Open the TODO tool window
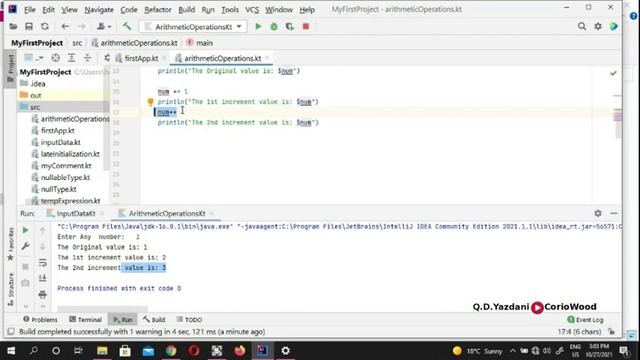 coord(189,320)
